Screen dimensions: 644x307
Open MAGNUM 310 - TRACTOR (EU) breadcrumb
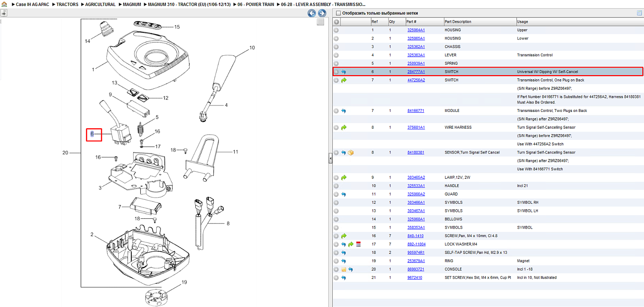click(189, 4)
